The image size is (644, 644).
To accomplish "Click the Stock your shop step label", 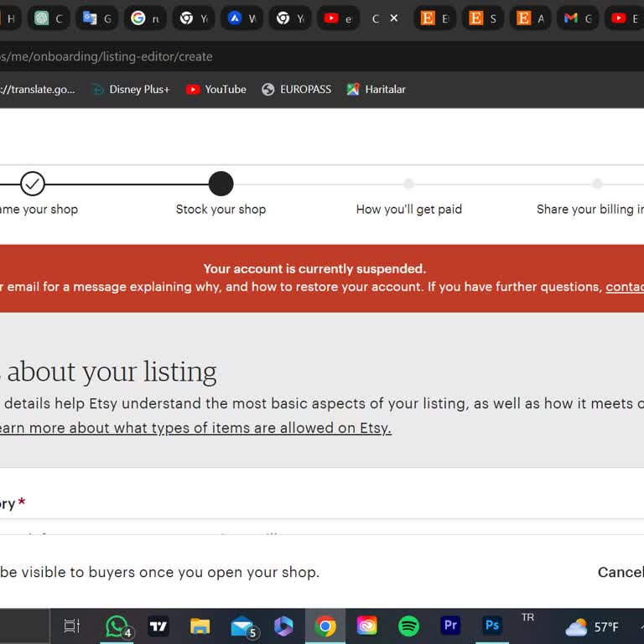I will 221,209.
